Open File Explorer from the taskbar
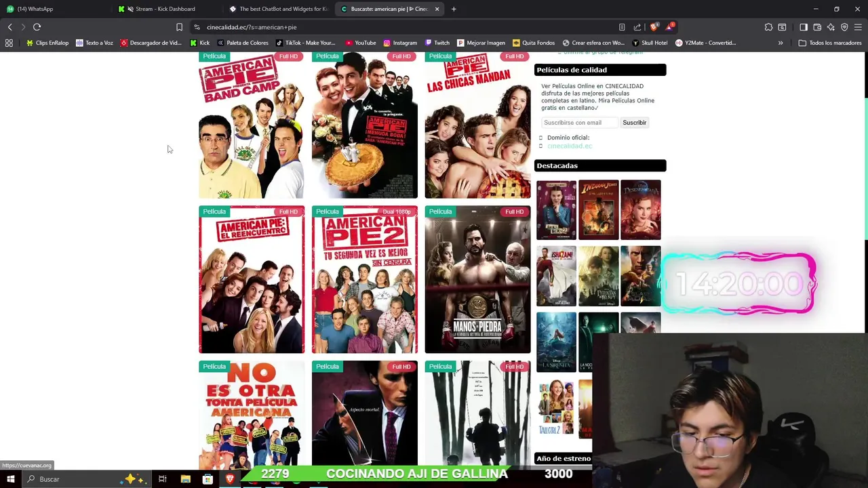868x488 pixels. pos(185,479)
